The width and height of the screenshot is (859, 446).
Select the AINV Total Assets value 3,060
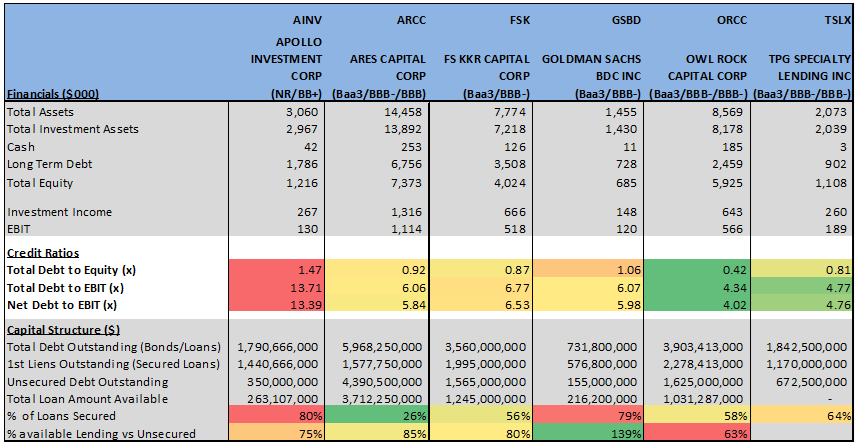point(302,112)
